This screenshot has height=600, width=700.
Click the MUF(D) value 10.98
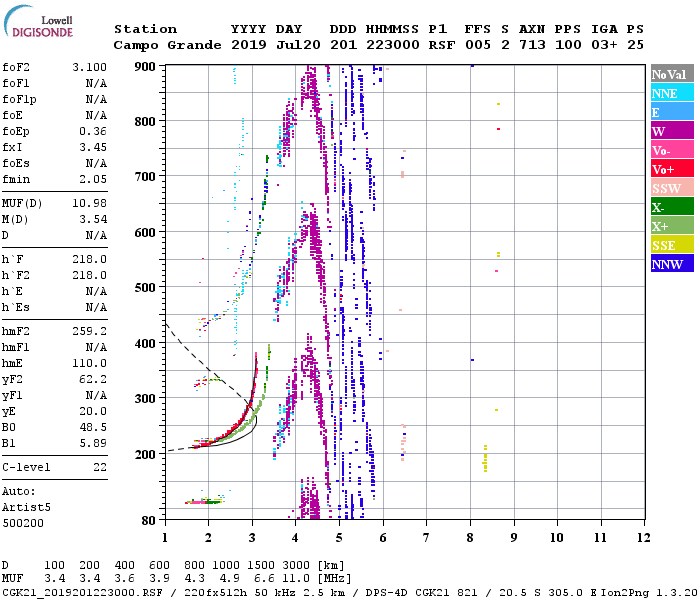[89, 204]
